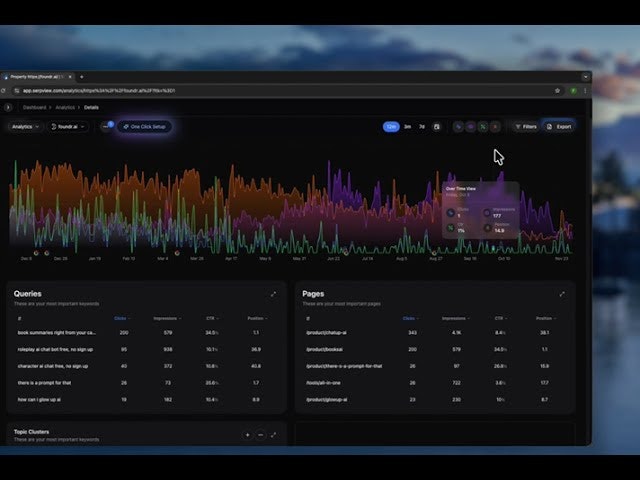Click the Export button
The height and width of the screenshot is (480, 640).
tap(560, 127)
